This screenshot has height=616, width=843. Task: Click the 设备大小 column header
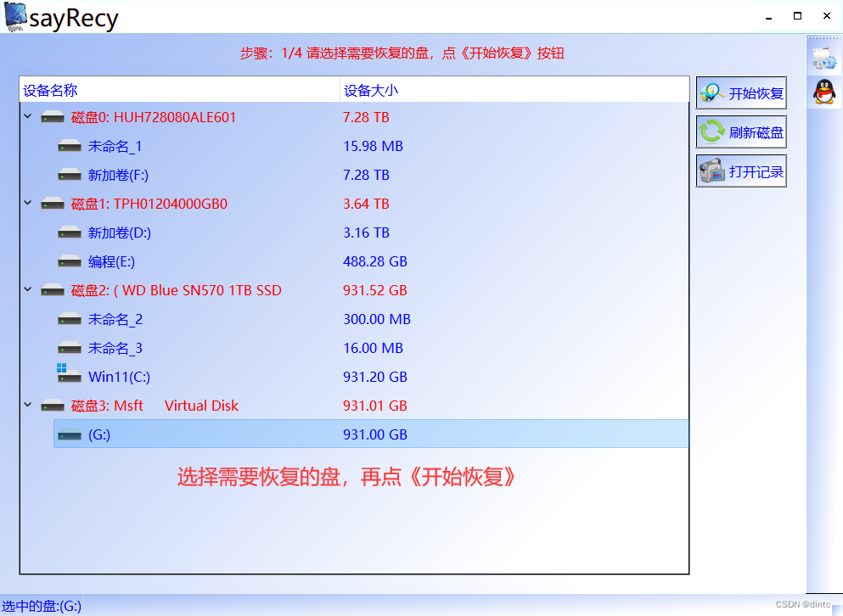click(514, 90)
